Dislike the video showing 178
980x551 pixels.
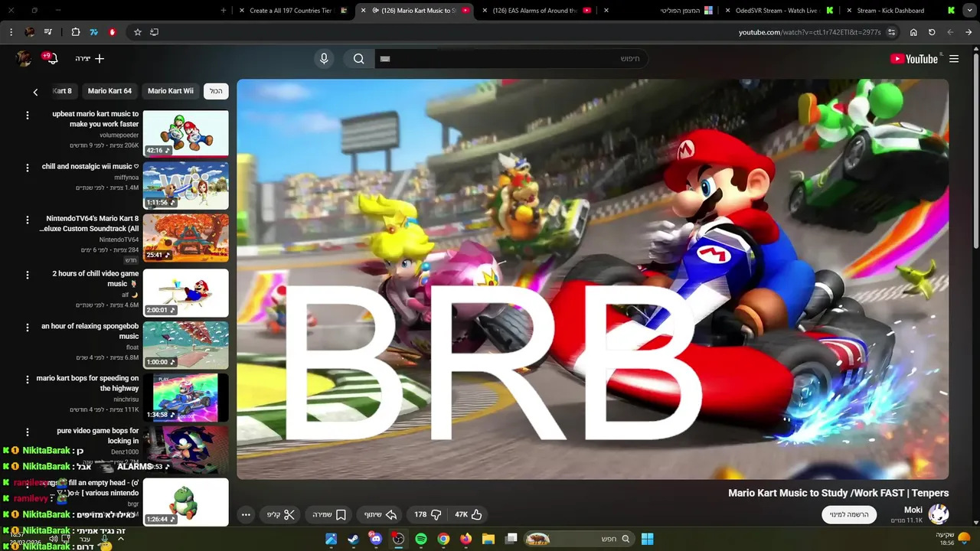click(428, 515)
